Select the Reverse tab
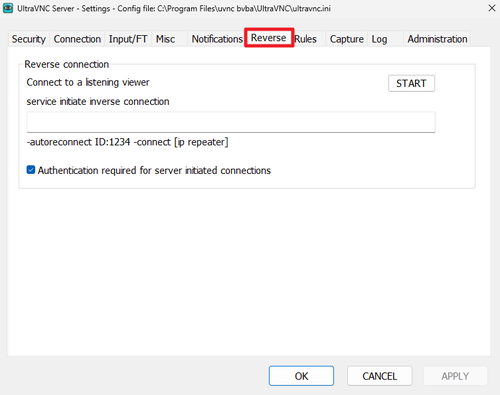The image size is (500, 395). 269,38
